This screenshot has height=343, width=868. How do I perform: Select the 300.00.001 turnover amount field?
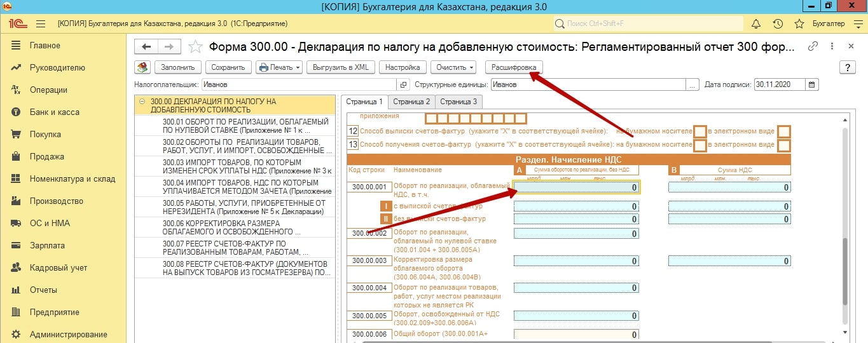tap(576, 187)
